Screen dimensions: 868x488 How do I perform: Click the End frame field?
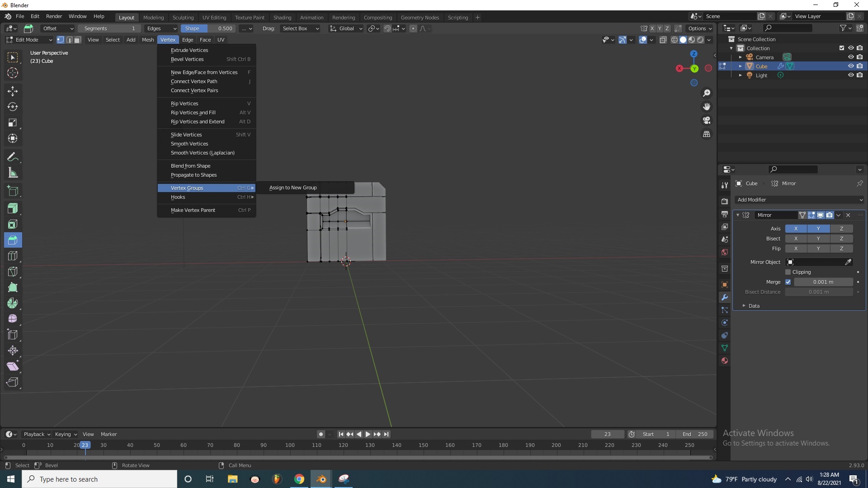click(695, 434)
